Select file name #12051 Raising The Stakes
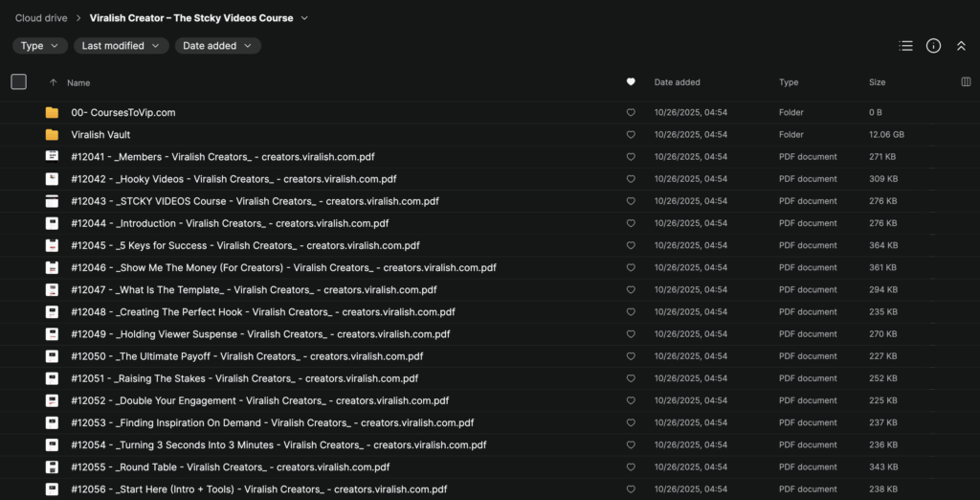Screen dimensions: 980x500 click(244, 378)
